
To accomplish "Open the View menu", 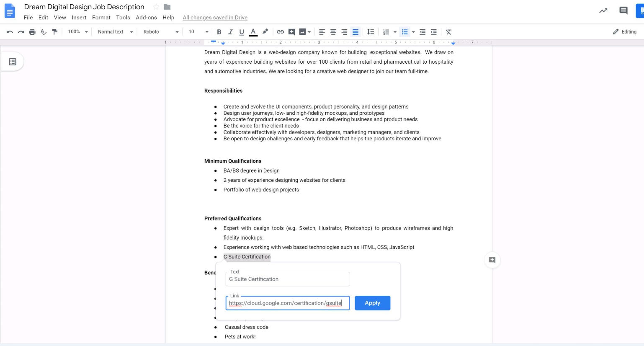I will [x=60, y=18].
